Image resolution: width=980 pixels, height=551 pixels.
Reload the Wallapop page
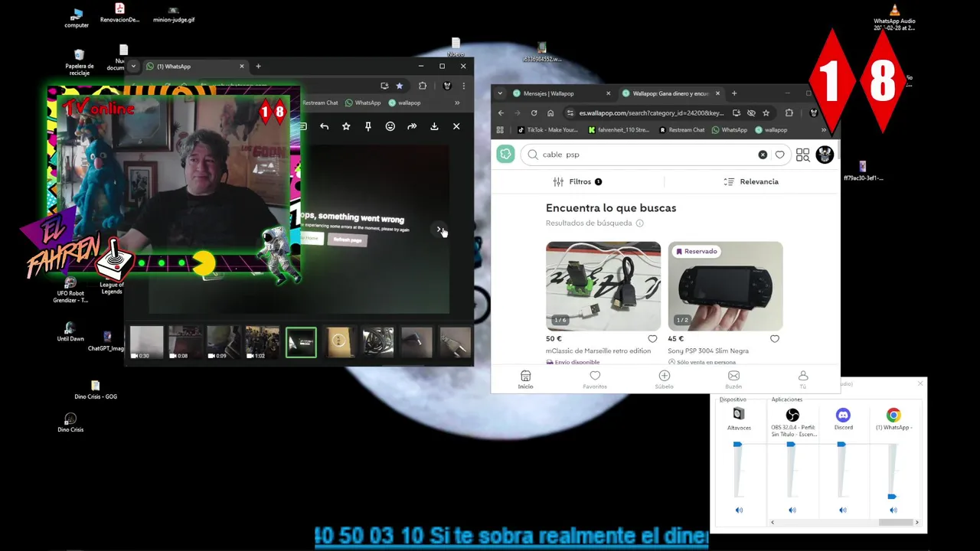click(x=534, y=112)
